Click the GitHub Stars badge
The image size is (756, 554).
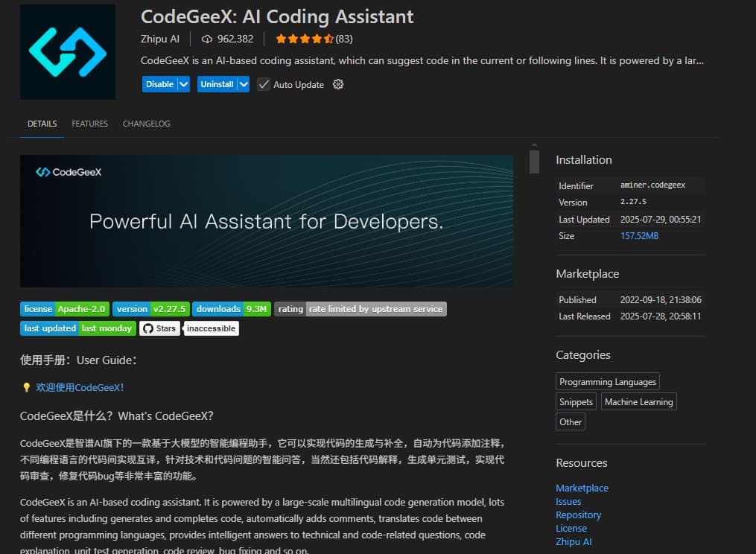pyautogui.click(x=160, y=328)
